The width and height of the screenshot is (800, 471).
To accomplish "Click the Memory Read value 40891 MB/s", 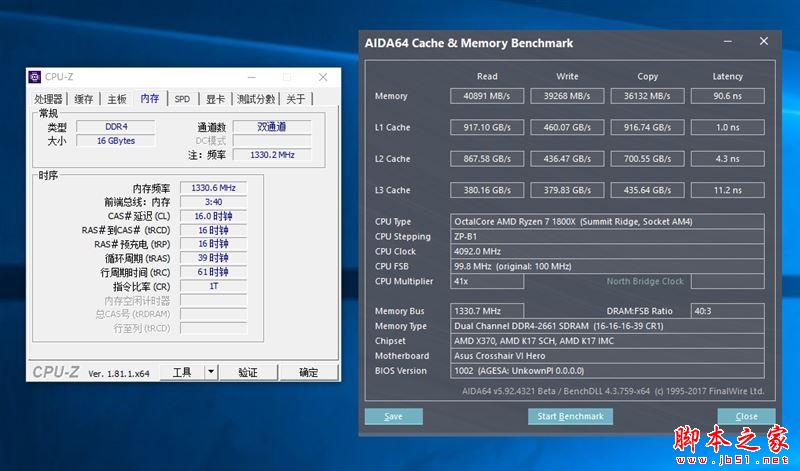I will [x=487, y=96].
